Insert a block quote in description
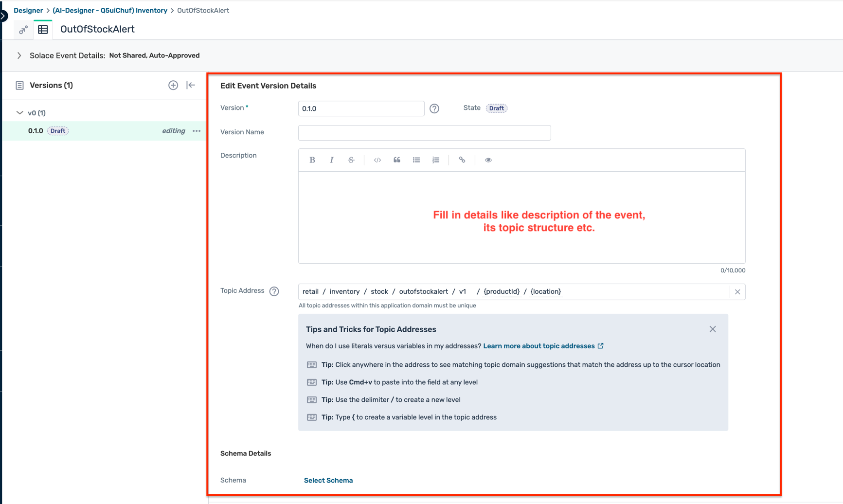Image resolution: width=843 pixels, height=504 pixels. (397, 160)
